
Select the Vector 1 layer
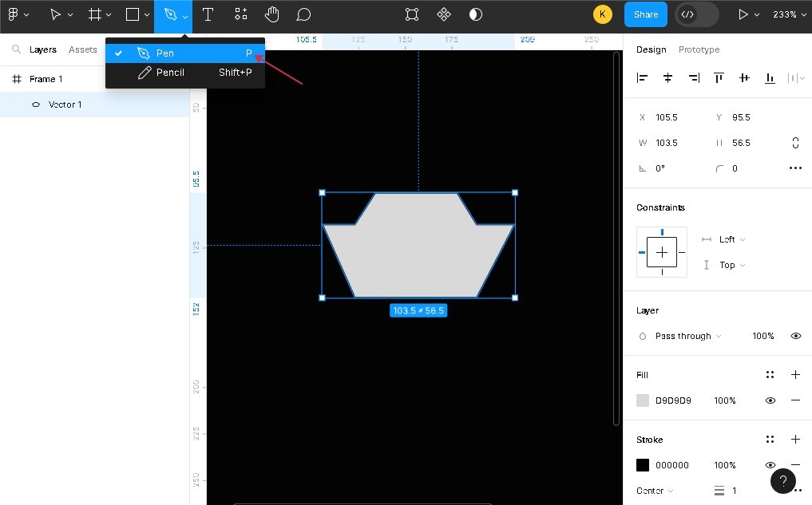click(x=65, y=105)
